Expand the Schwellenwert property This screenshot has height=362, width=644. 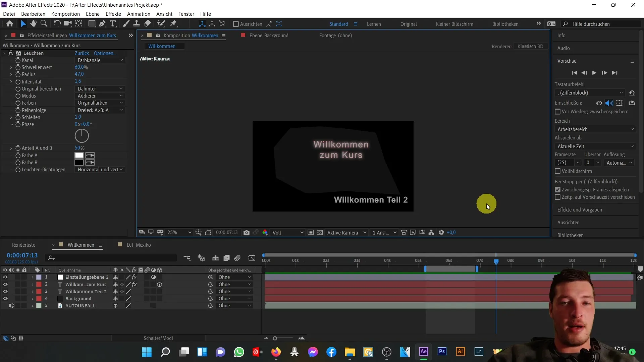tap(11, 67)
